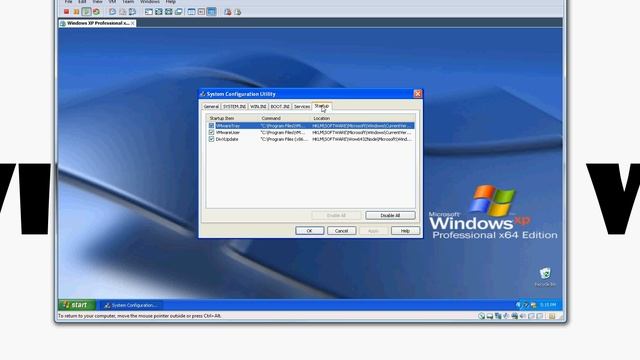Click the system tray clock
640x360 pixels.
pos(548,305)
